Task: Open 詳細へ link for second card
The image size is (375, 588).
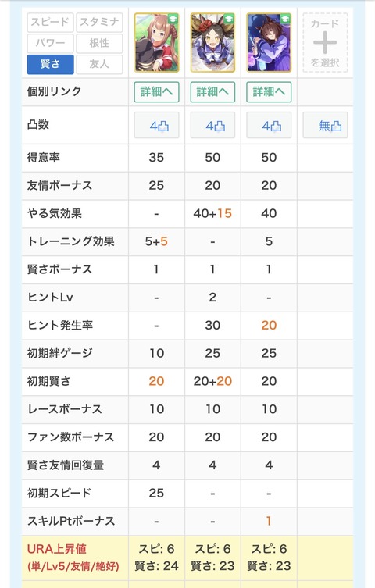Action: [x=212, y=92]
